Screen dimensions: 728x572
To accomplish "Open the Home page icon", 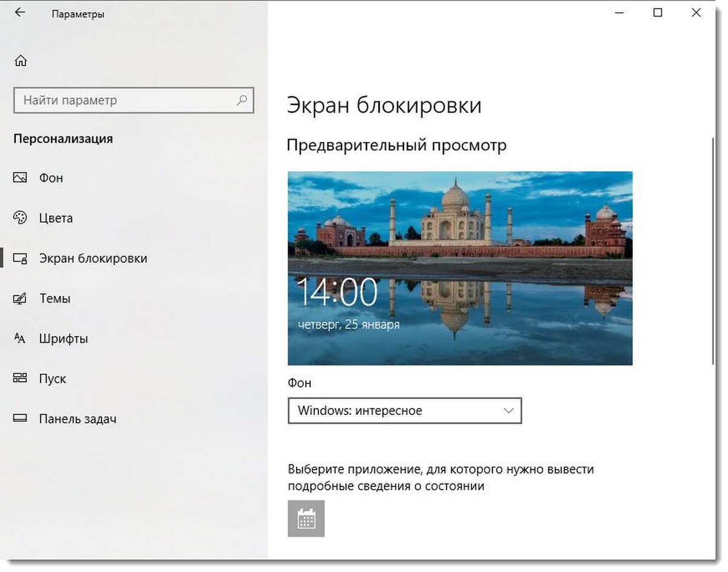I will pyautogui.click(x=21, y=61).
